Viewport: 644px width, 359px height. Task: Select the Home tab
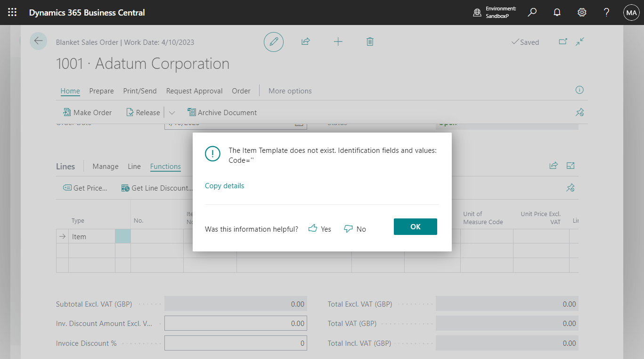(70, 91)
